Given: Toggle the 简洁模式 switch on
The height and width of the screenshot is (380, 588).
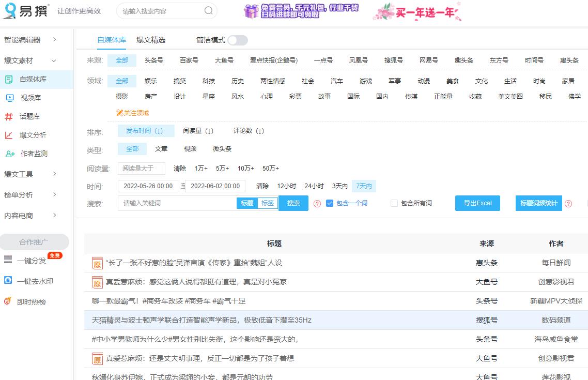Looking at the screenshot, I should [x=237, y=40].
